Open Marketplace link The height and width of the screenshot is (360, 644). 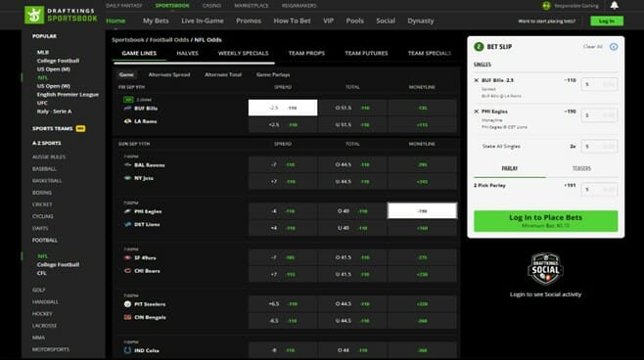pyautogui.click(x=252, y=6)
